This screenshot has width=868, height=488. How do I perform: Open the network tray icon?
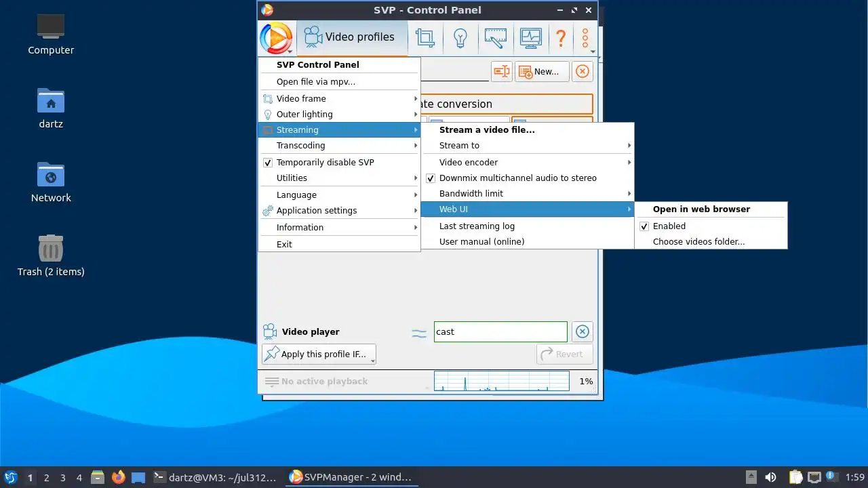click(x=814, y=477)
